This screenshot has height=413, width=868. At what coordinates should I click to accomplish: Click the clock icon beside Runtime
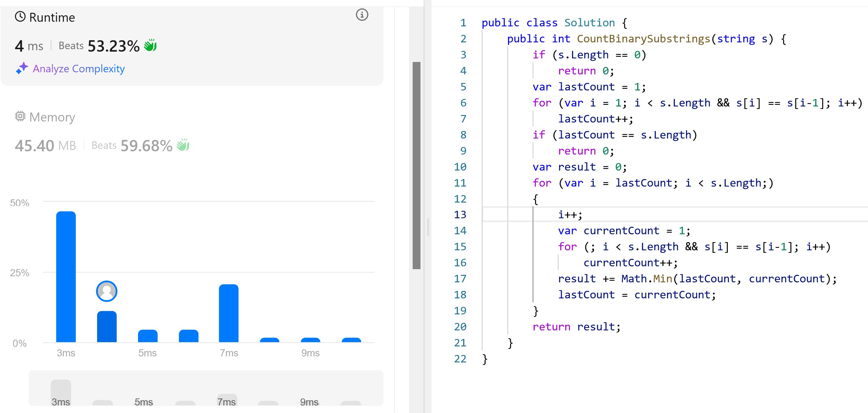click(20, 17)
